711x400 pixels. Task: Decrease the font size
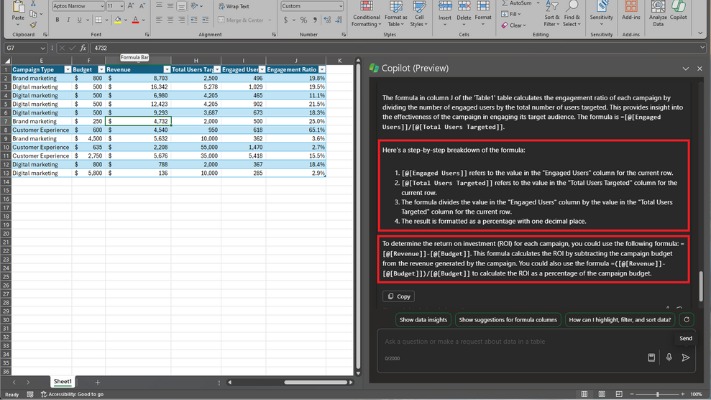[141, 6]
